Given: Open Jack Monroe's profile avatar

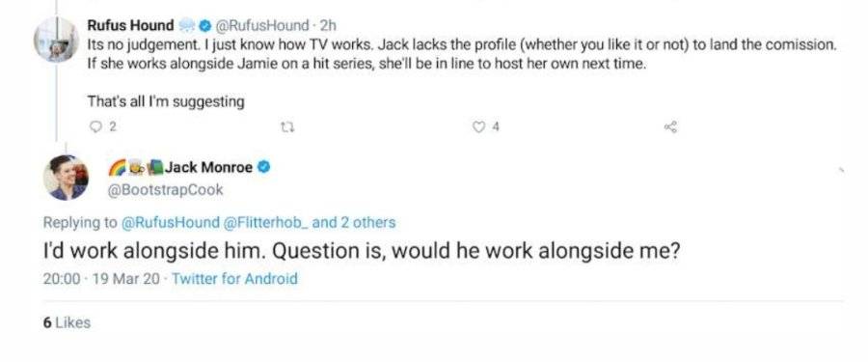Looking at the screenshot, I should pos(66,178).
